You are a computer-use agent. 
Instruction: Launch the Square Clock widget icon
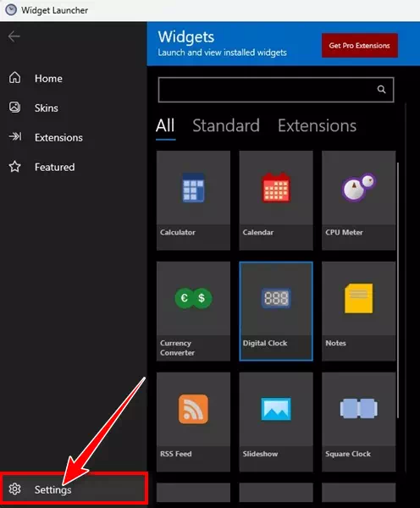pyautogui.click(x=358, y=408)
